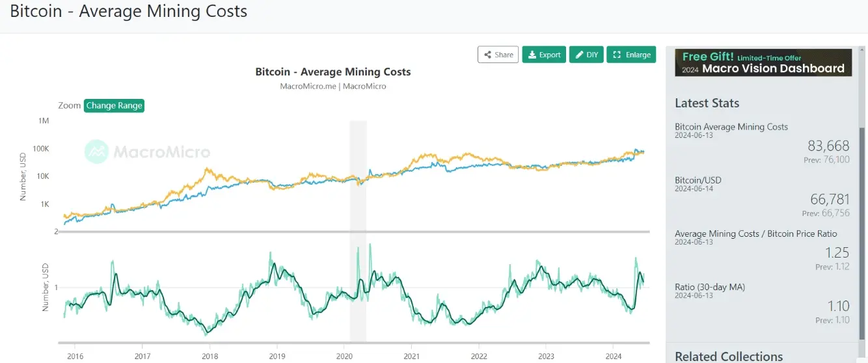This screenshot has width=868, height=363.
Task: Click the sidebar scrollbar up arrow
Action: tap(863, 51)
